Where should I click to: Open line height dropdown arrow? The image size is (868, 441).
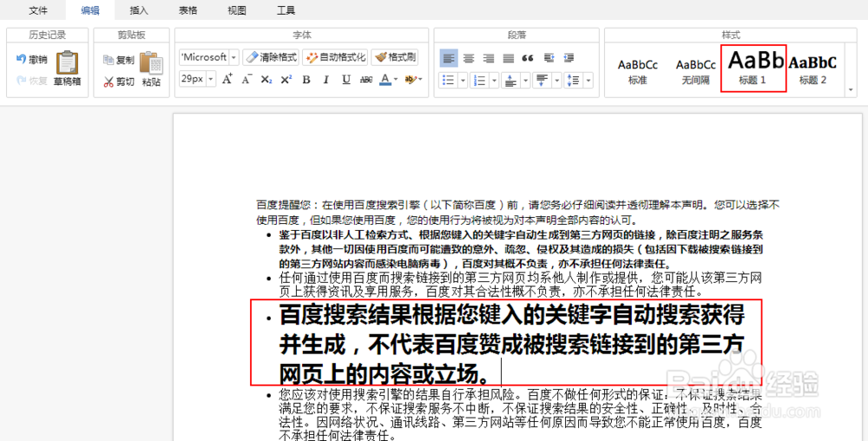point(589,80)
